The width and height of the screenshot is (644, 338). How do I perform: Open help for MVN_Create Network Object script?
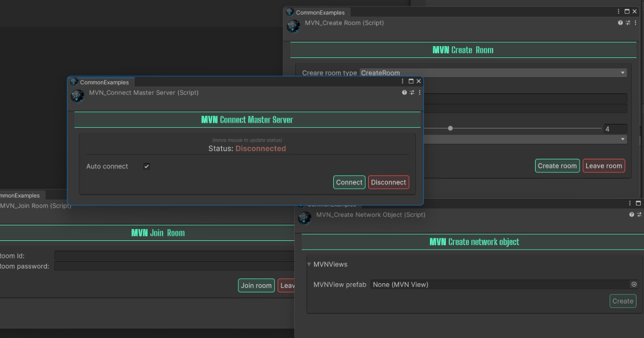632,215
